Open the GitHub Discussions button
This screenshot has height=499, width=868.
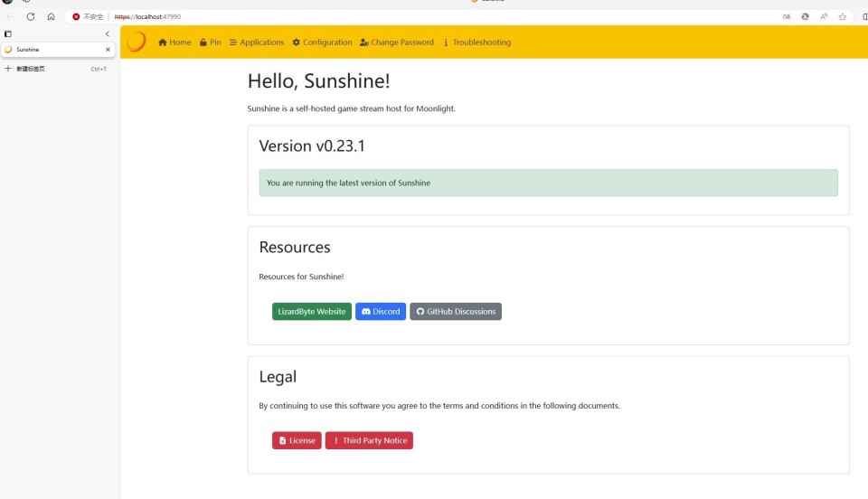[455, 312]
